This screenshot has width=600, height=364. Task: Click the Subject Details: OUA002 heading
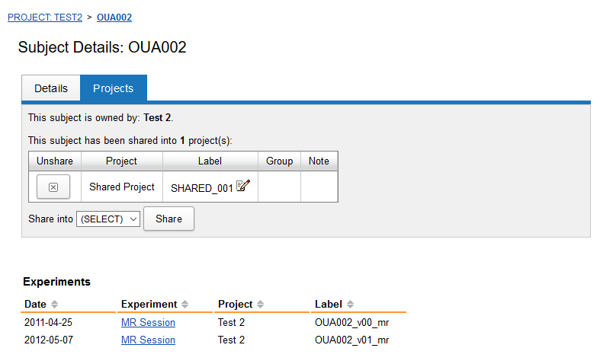[x=102, y=47]
